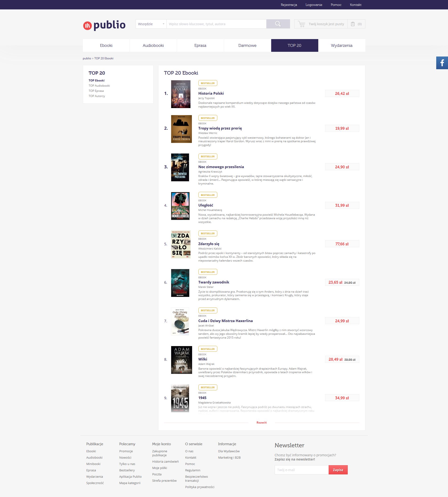The image size is (448, 497).
Task: Open the clipboard wishlist icon
Action: pyautogui.click(x=353, y=24)
